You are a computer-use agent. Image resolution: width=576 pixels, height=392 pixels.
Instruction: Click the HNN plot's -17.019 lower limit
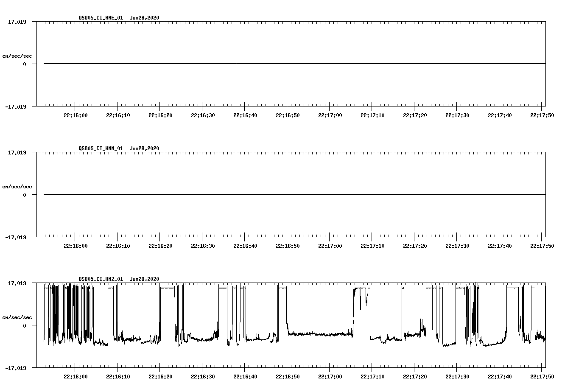(16, 238)
